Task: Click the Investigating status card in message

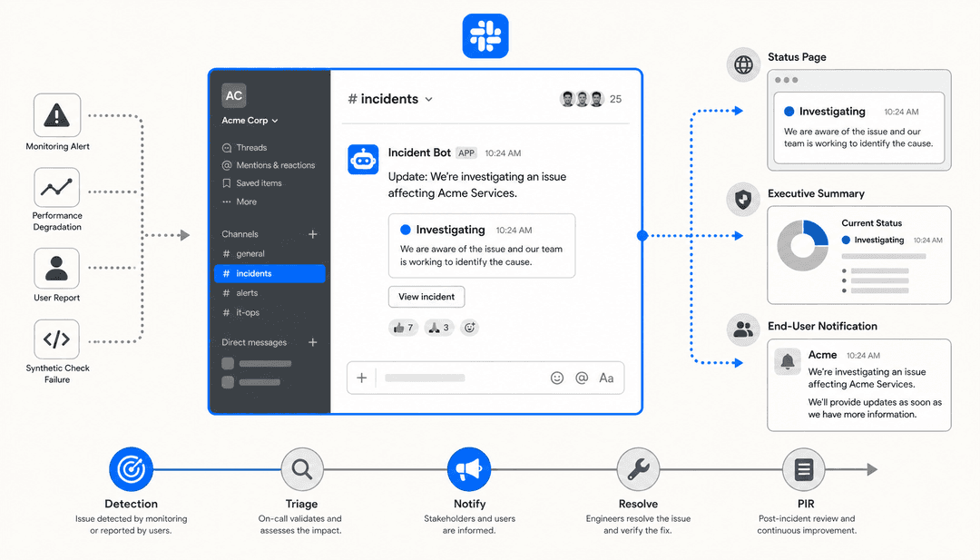Action: pyautogui.click(x=482, y=246)
